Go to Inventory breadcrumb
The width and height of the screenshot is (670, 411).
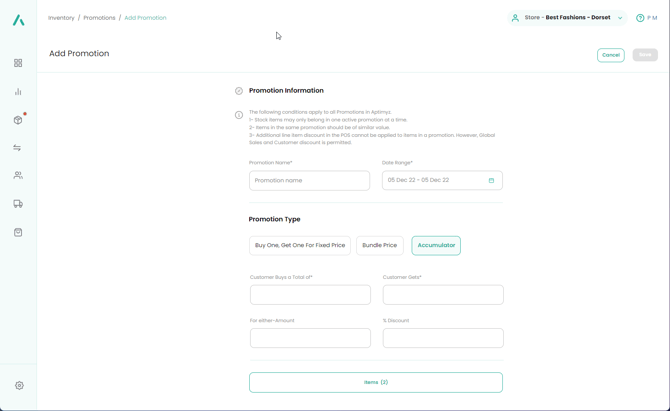61,18
